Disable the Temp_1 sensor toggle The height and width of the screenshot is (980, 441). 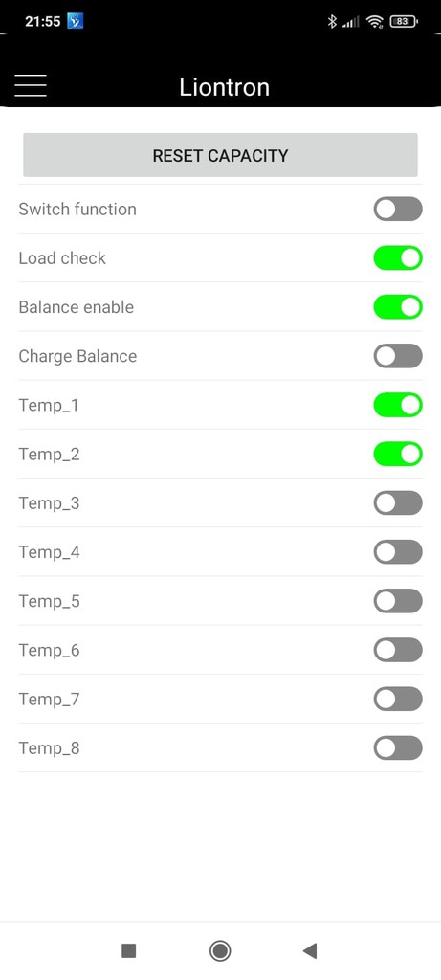(398, 405)
